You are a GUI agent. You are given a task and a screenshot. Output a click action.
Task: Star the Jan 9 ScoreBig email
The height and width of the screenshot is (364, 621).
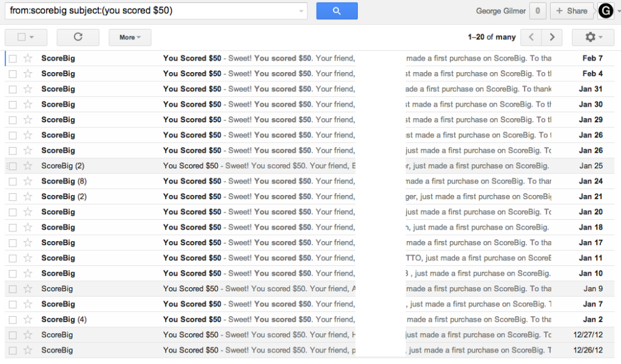pyautogui.click(x=28, y=289)
